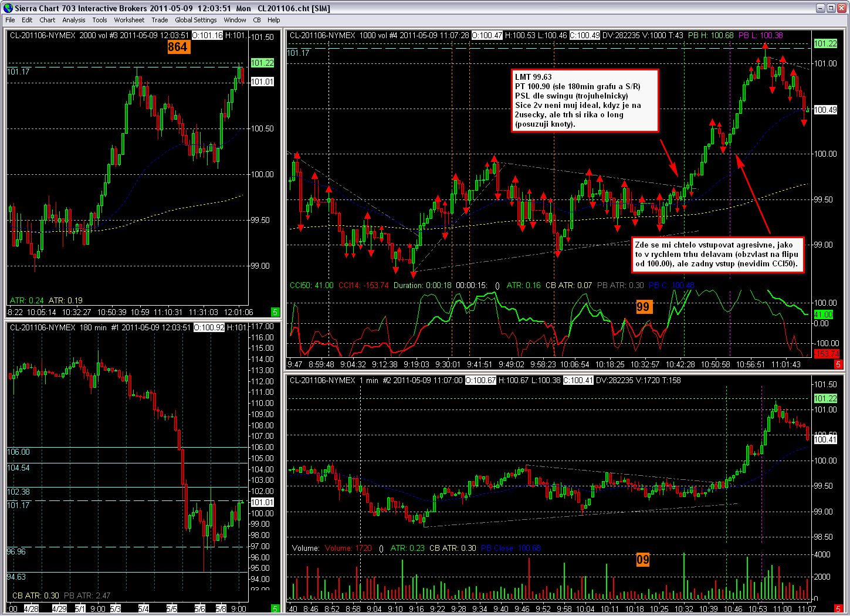Open the Tools menu
Screen dimensions: 850x616
pyautogui.click(x=100, y=20)
